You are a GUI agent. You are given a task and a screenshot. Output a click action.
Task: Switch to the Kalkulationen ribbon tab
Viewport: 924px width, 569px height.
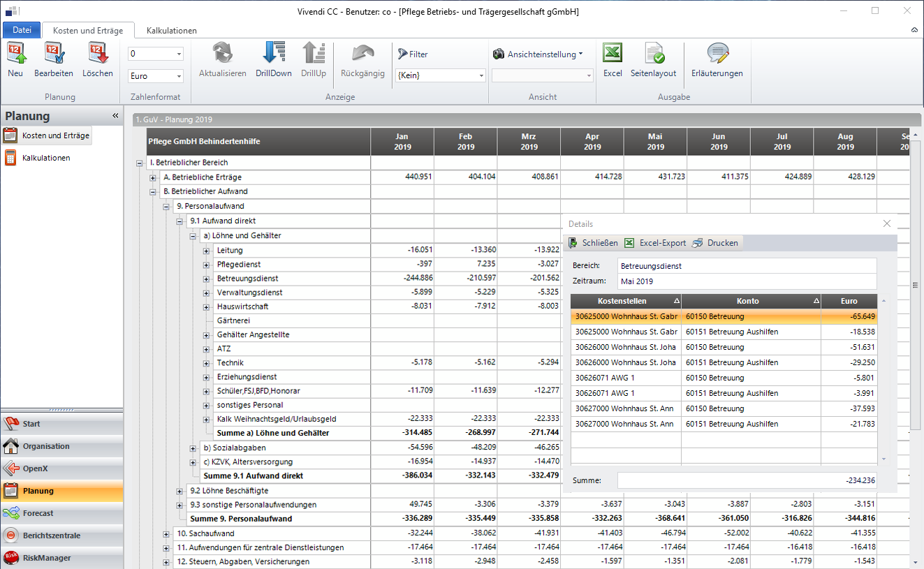171,30
